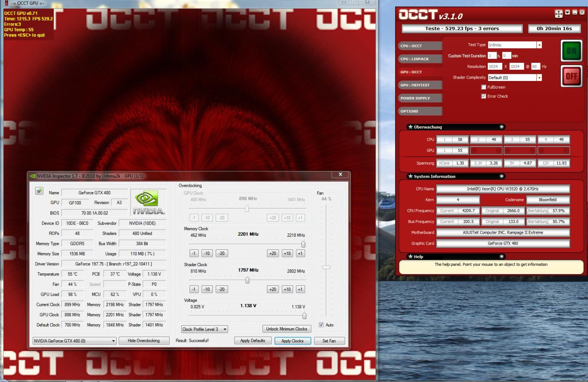
Task: Click the GPU Clock slider handle
Action: [x=247, y=208]
